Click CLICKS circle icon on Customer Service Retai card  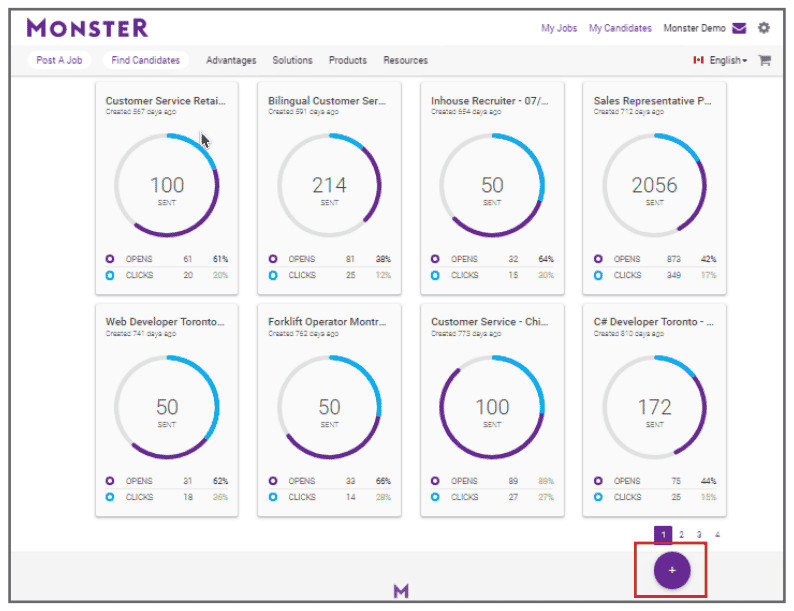coord(110,275)
